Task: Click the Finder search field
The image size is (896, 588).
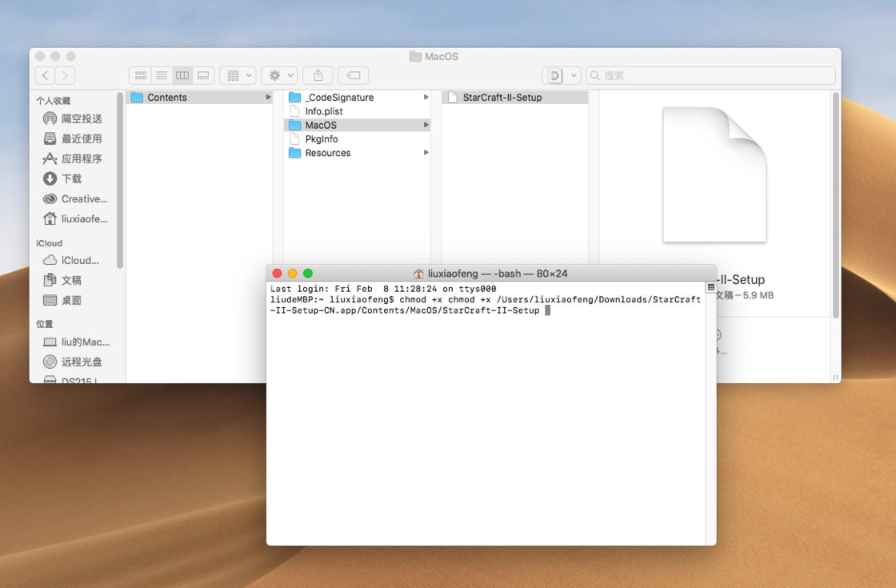Action: point(712,75)
